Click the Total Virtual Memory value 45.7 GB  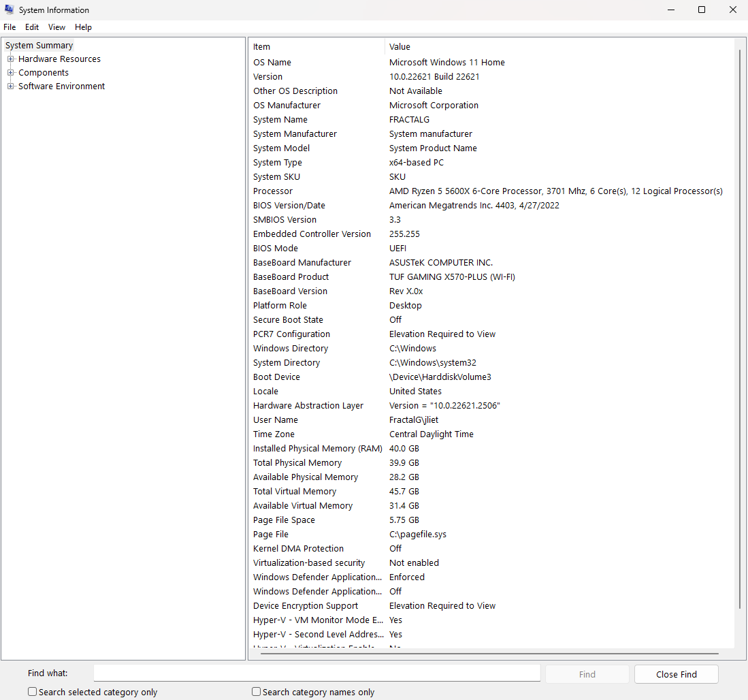(x=404, y=492)
